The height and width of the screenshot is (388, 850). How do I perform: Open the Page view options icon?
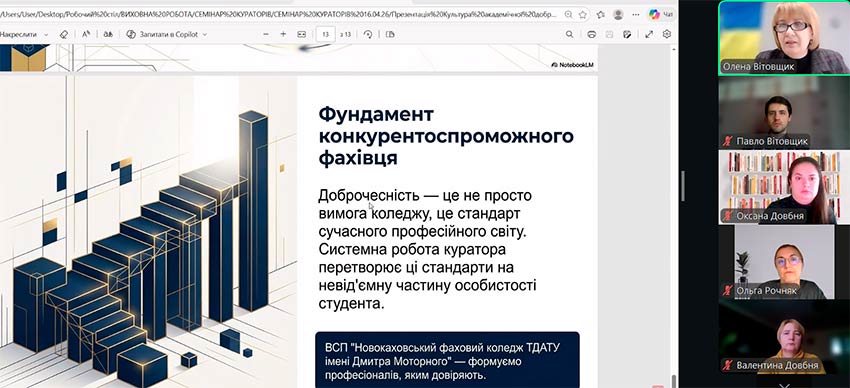pos(390,34)
